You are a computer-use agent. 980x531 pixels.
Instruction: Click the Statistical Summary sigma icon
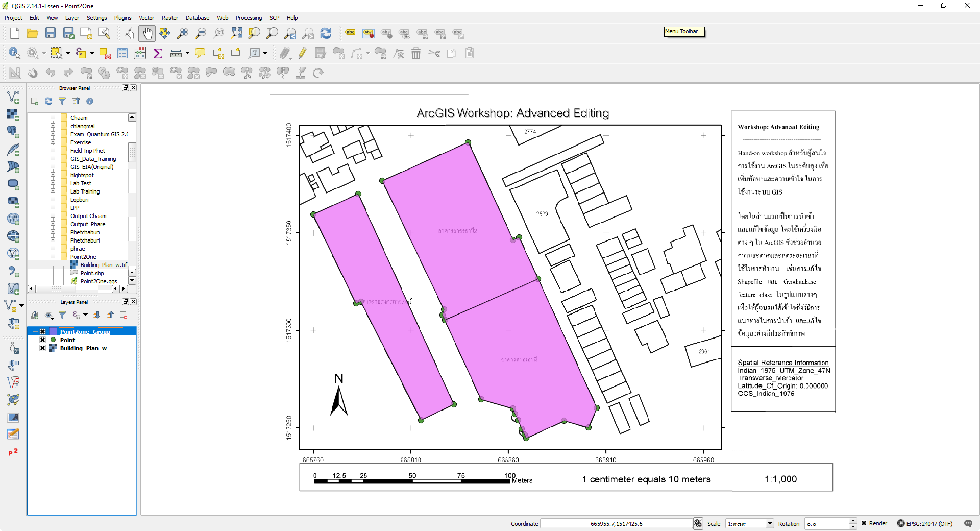(x=158, y=53)
